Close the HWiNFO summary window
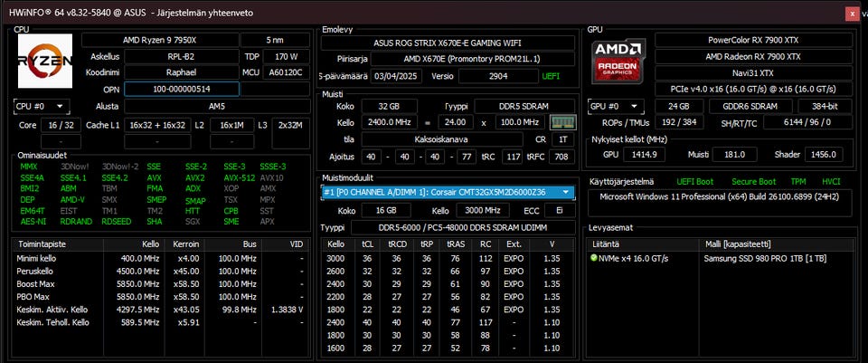The image size is (868, 363). [852, 14]
